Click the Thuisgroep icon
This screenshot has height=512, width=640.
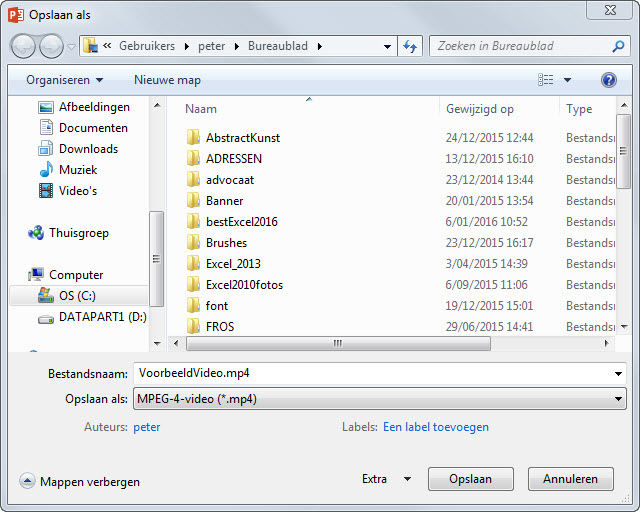[x=36, y=233]
